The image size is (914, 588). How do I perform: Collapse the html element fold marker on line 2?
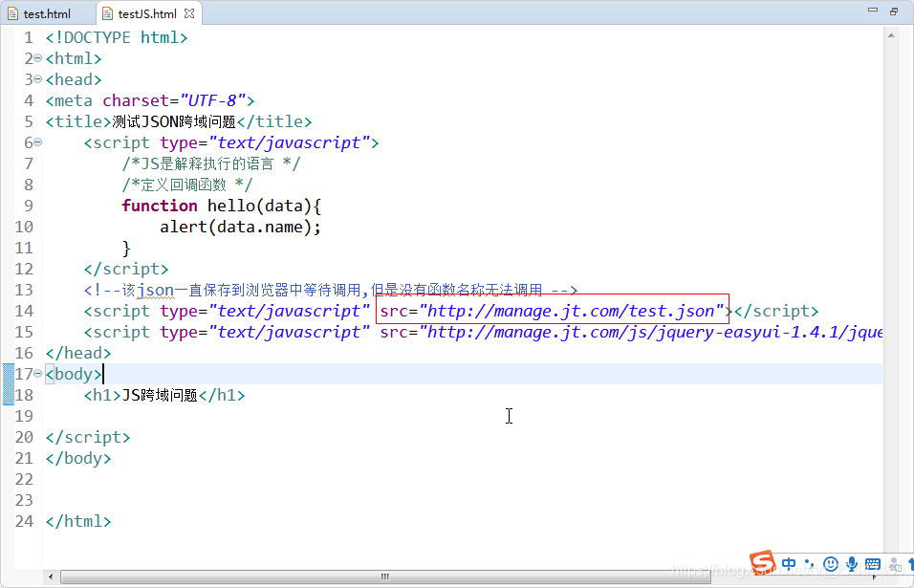click(x=35, y=58)
